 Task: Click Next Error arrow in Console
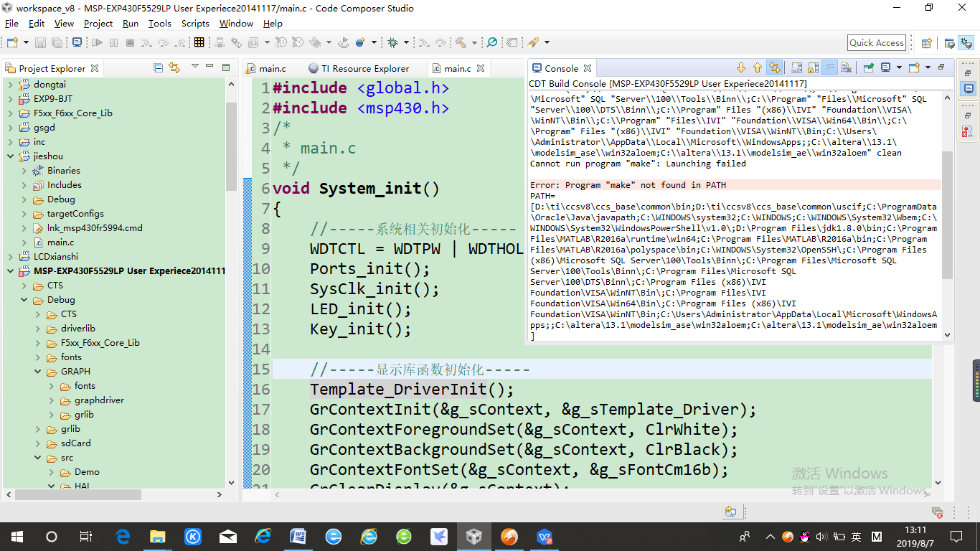pyautogui.click(x=741, y=67)
